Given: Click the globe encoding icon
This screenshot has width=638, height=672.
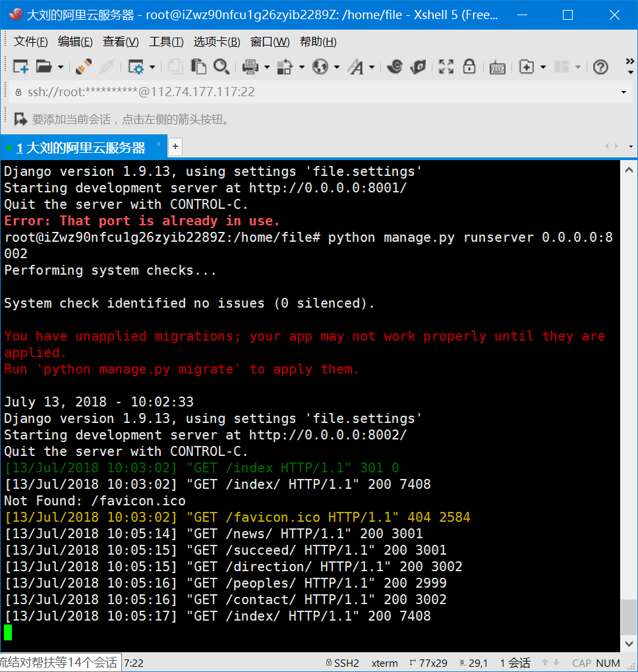Looking at the screenshot, I should [320, 67].
